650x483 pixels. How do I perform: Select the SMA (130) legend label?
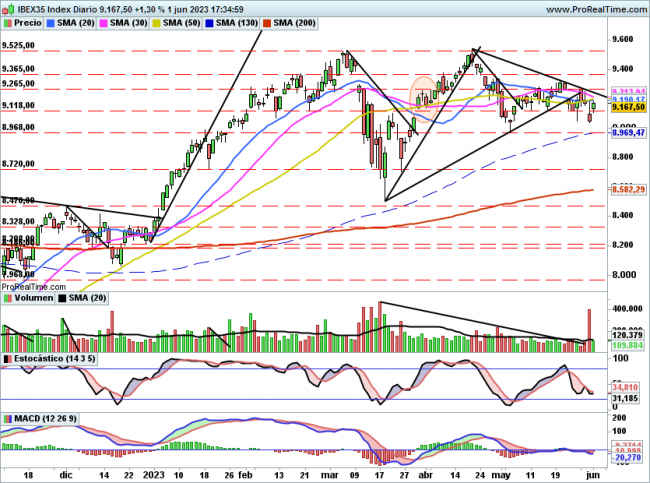coord(237,23)
